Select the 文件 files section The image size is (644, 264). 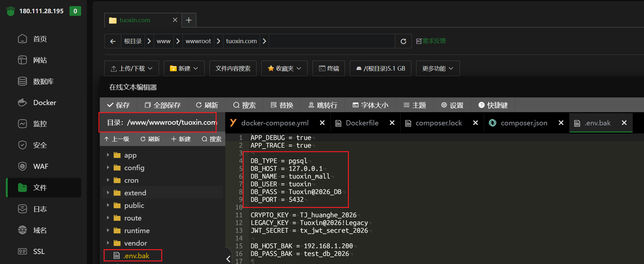tap(43, 188)
